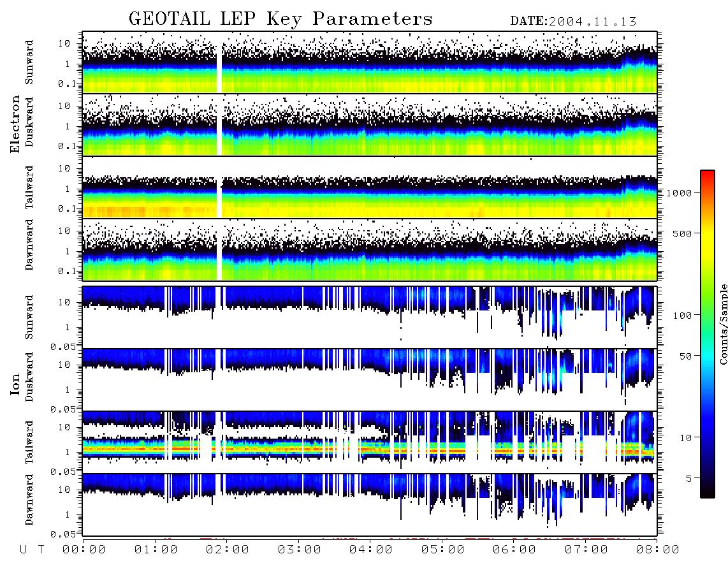The width and height of the screenshot is (728, 561).
Task: Select the "03:00" time tick label
Action: [x=300, y=550]
